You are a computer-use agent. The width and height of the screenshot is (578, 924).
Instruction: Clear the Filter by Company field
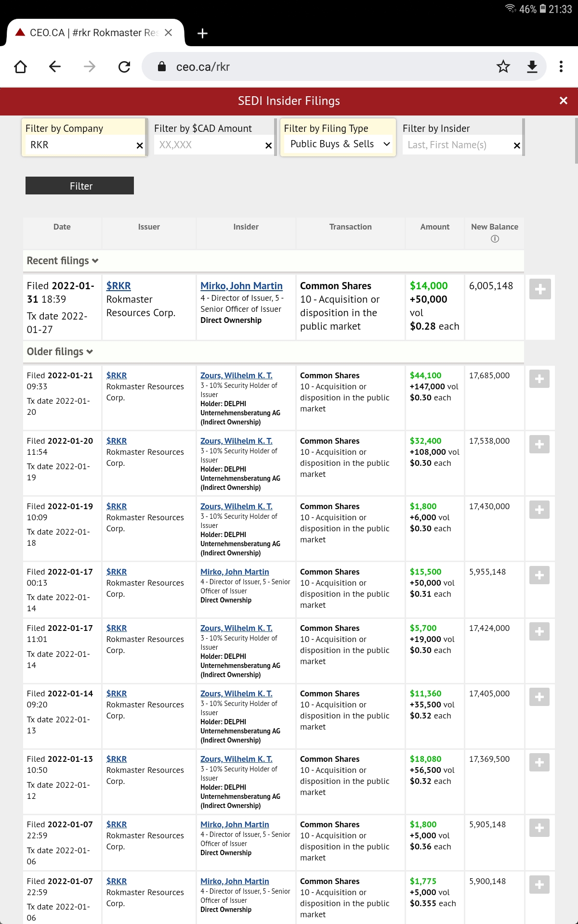click(140, 145)
